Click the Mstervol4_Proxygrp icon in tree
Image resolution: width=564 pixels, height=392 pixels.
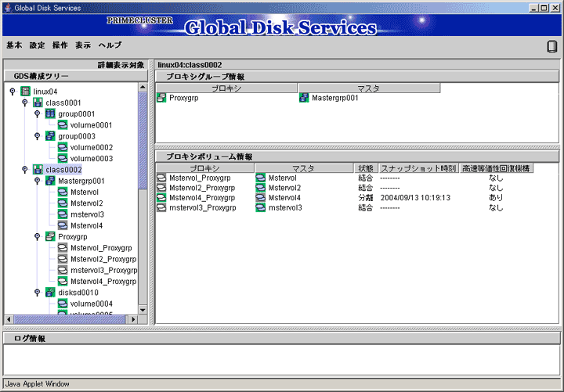click(x=63, y=281)
